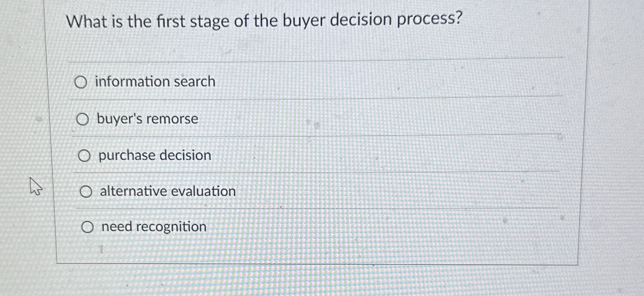The width and height of the screenshot is (644, 296).
Task: Select the 'need recognition' radio button
Action: coord(88,227)
